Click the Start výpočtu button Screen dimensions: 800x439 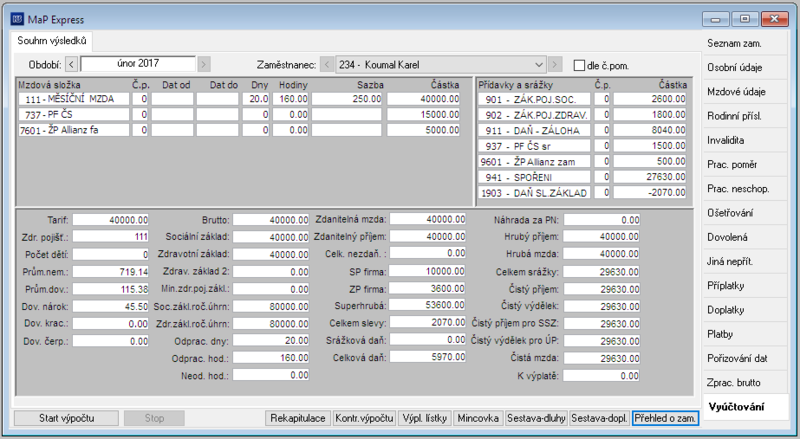[x=66, y=418]
